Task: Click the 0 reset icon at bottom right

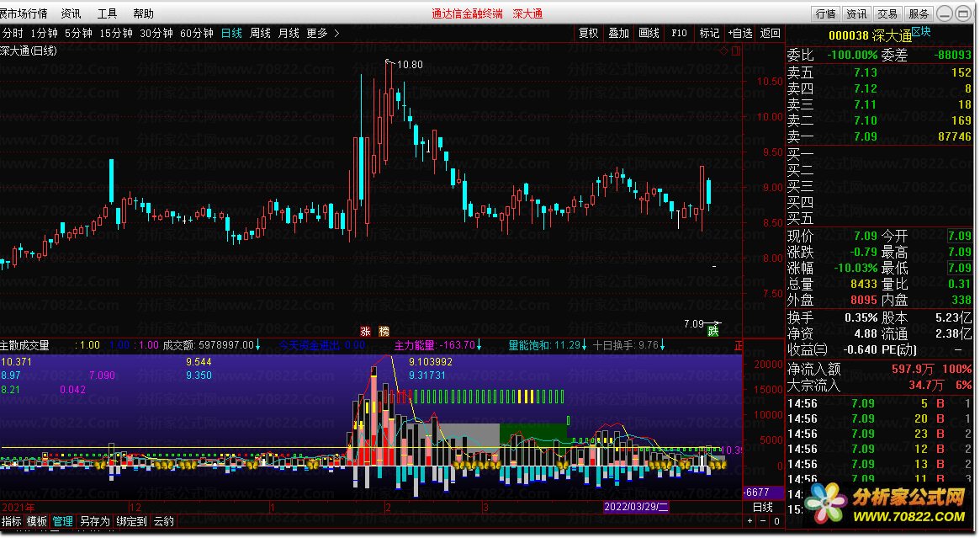Action: (777, 521)
